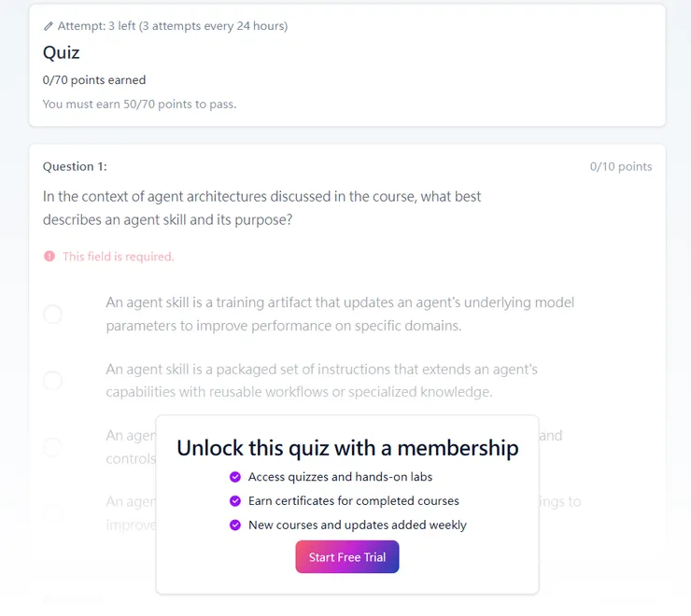Click the 'packaged set of instructions' answer text
The width and height of the screenshot is (691, 616).
(x=322, y=381)
